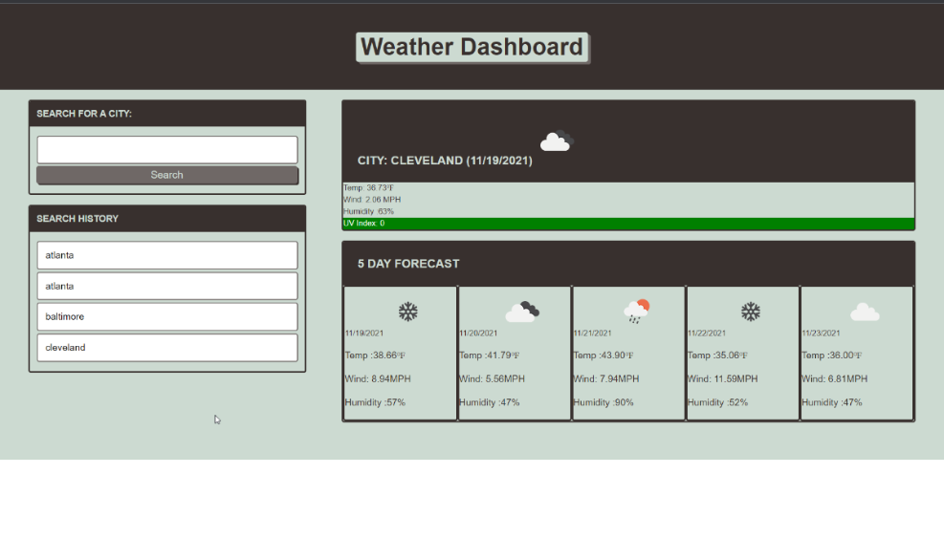This screenshot has width=944, height=560.
Task: Click the mouse cursor arrow in the sidebar area
Action: click(216, 420)
